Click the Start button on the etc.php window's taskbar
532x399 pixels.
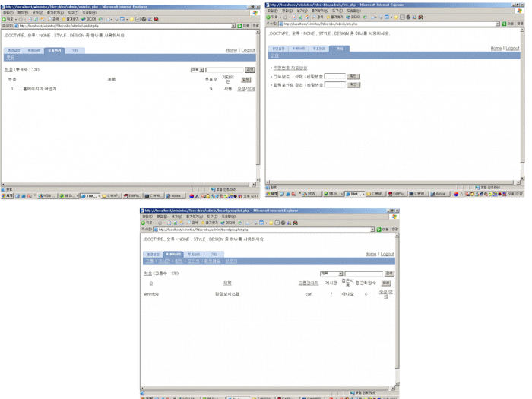point(272,194)
